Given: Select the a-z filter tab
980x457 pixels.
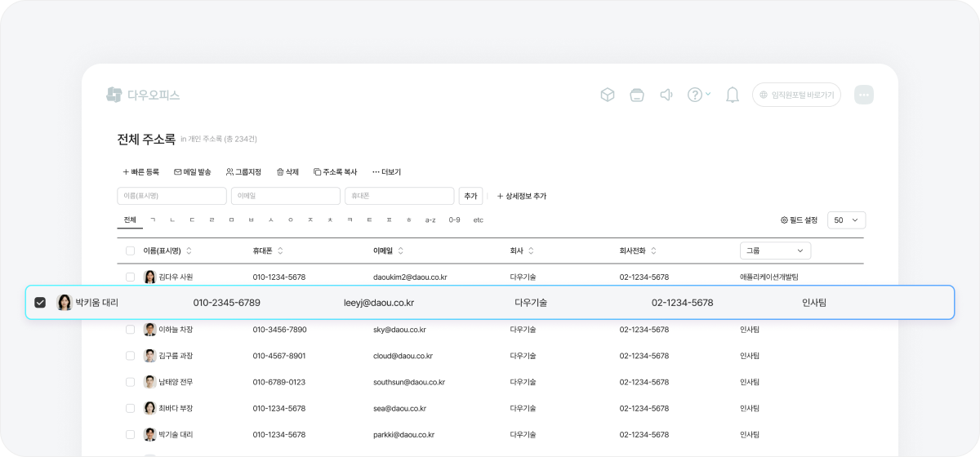Looking at the screenshot, I should point(430,220).
